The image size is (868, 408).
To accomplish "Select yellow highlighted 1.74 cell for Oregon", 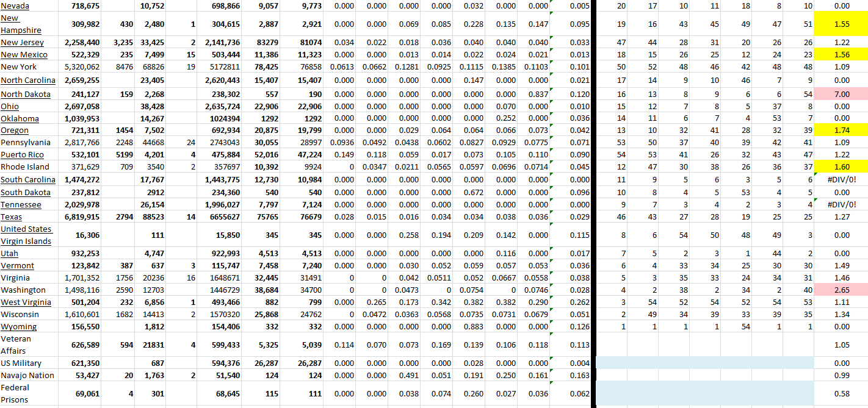I will pyautogui.click(x=841, y=131).
